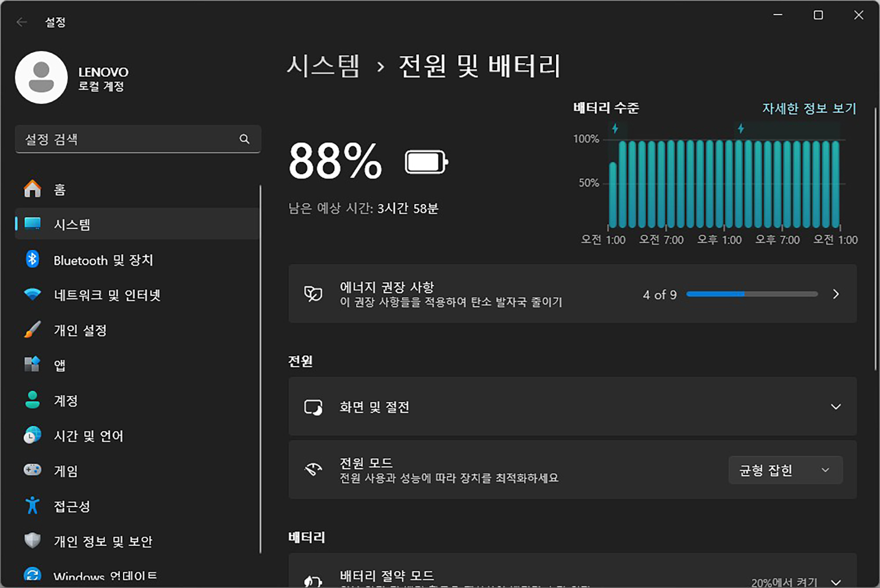Open 자세한 정보 보기 link

[x=809, y=108]
